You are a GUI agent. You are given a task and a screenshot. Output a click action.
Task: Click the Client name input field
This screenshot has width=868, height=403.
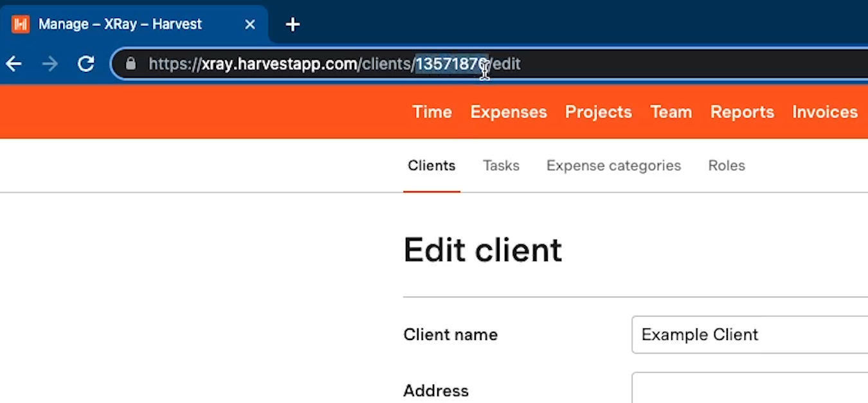click(750, 334)
